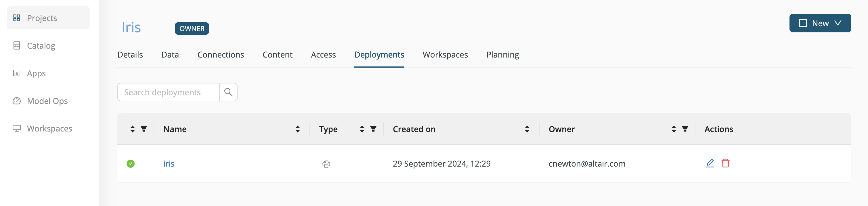Switch to the Access tab
Image resolution: width=868 pixels, height=206 pixels.
coord(323,55)
